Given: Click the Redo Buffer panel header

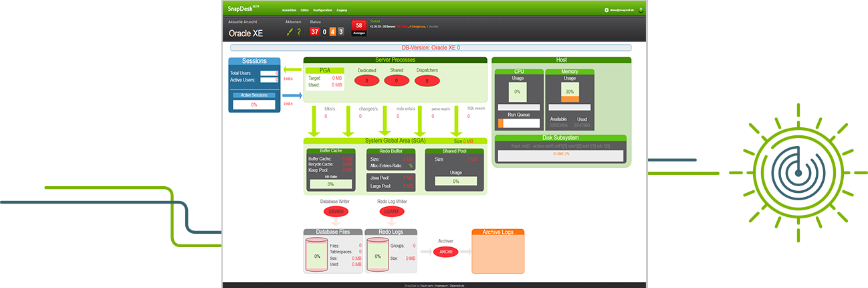Looking at the screenshot, I should tap(391, 151).
